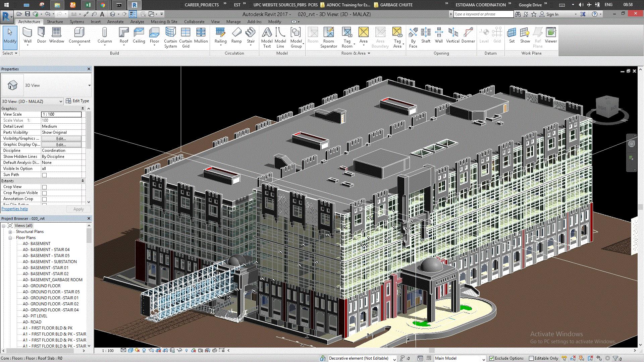644x362 pixels.
Task: Expand the Structural Plans tree node
Action: [x=10, y=232]
